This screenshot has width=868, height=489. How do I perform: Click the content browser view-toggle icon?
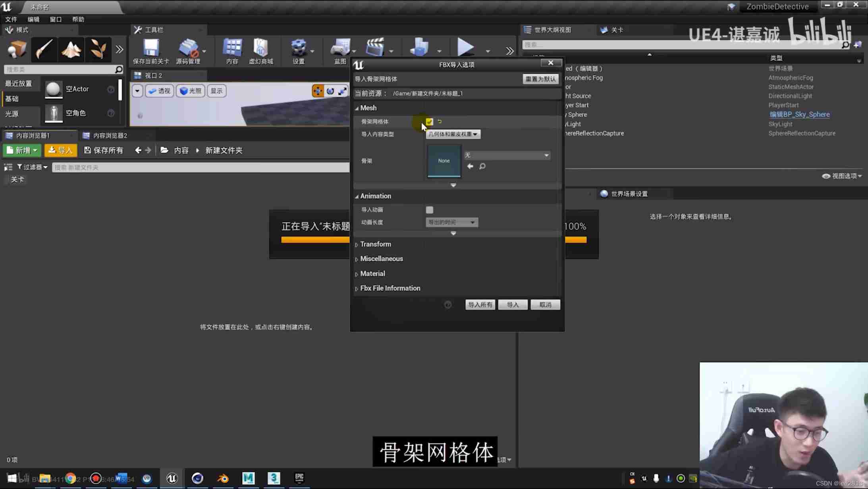(x=8, y=167)
